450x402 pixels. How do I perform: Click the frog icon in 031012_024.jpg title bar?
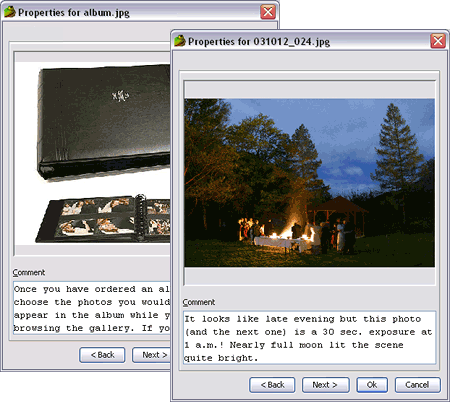[180, 41]
